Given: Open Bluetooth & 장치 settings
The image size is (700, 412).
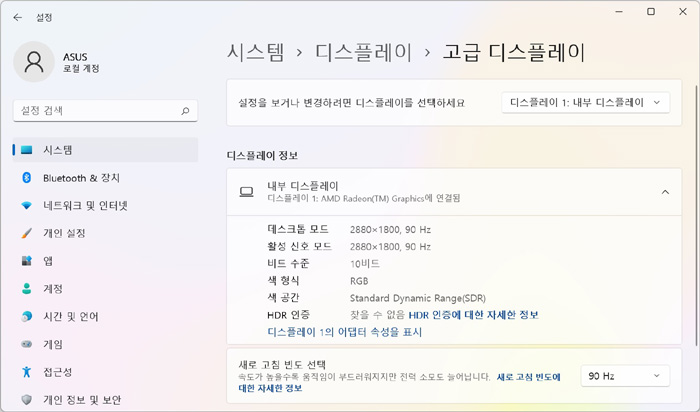Looking at the screenshot, I should pyautogui.click(x=80, y=178).
